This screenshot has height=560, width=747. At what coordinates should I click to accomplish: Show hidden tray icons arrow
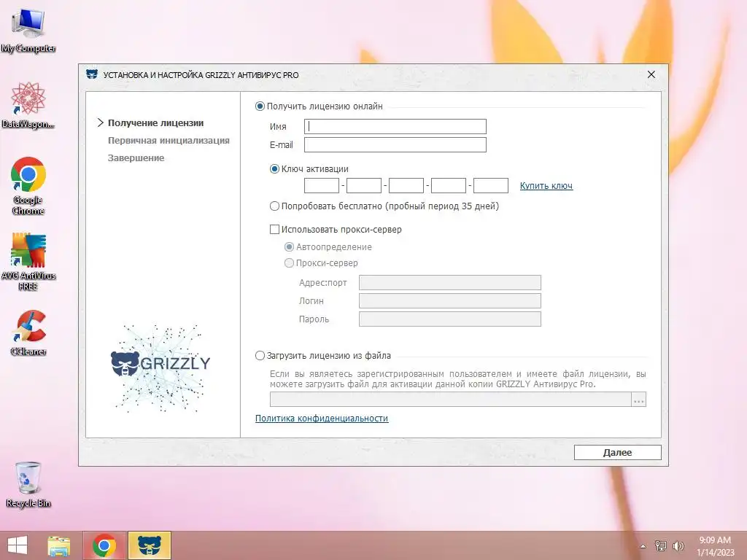(643, 546)
